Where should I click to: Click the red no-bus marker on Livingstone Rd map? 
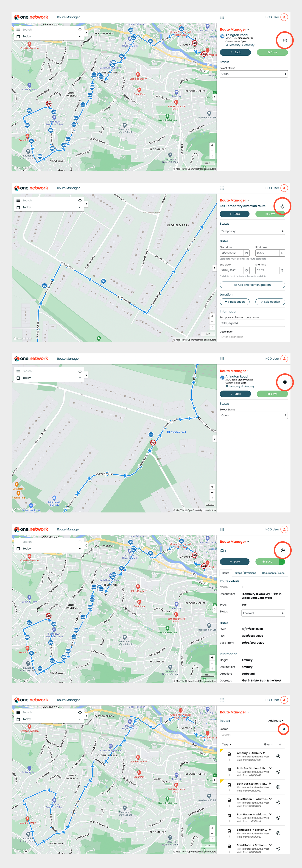point(153,443)
